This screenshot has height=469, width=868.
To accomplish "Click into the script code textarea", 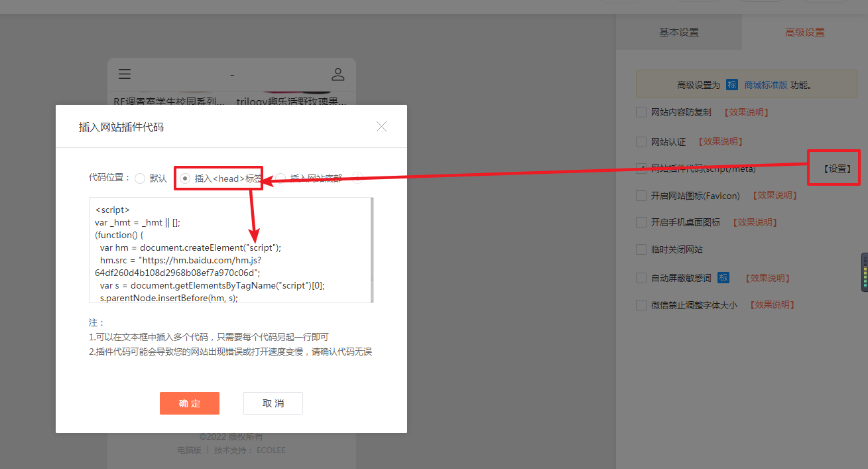I will 230,250.
